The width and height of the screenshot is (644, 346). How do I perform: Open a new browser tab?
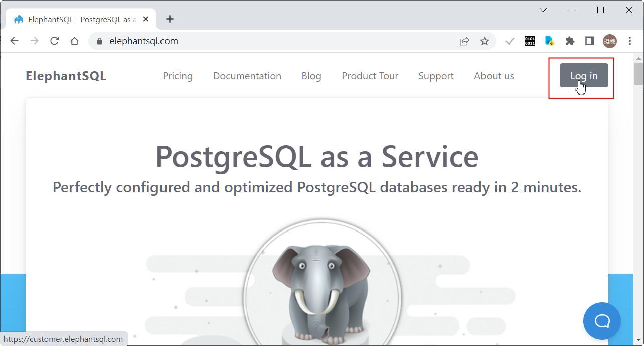click(x=170, y=19)
